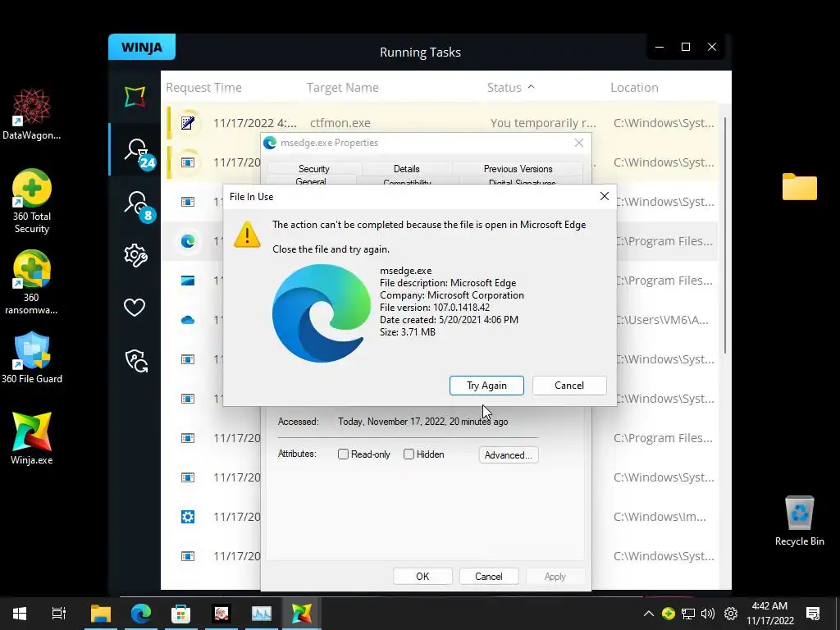Open DataWagon desktop shortcut
The height and width of the screenshot is (630, 840).
click(32, 115)
